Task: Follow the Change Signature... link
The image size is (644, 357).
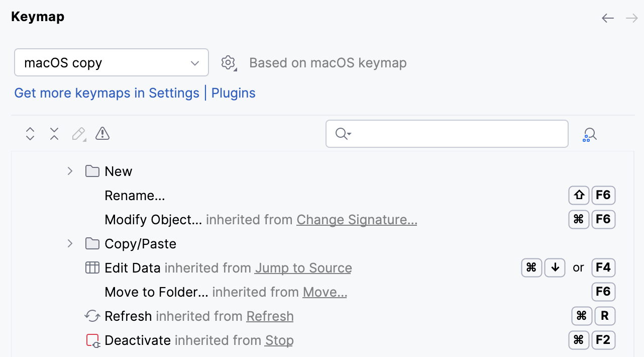Action: 356,220
